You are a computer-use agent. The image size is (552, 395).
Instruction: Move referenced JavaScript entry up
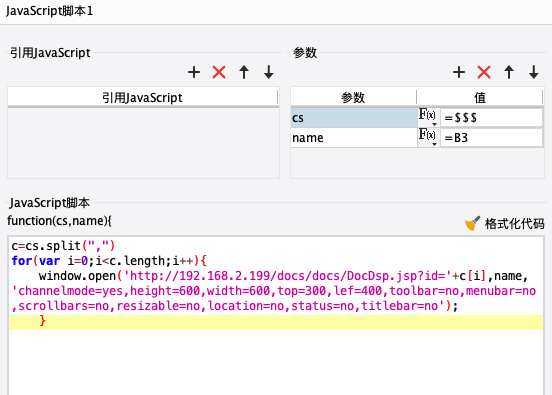(x=244, y=72)
